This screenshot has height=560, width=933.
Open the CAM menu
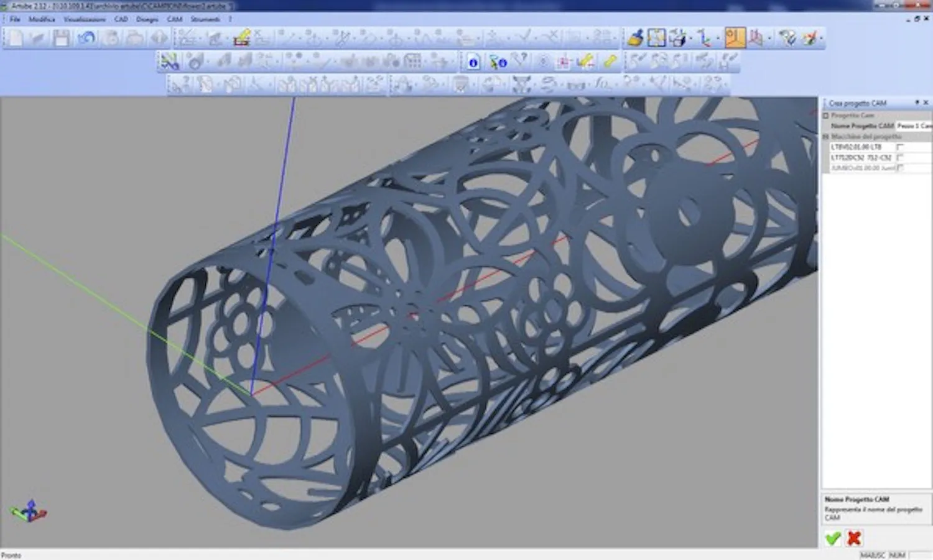tap(174, 19)
